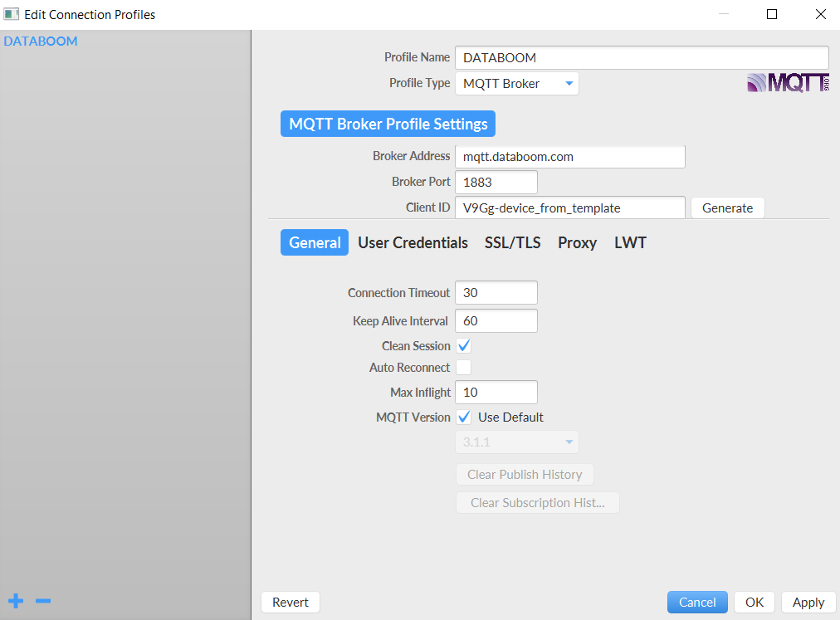Generate a new Client ID
The width and height of the screenshot is (840, 620).
click(x=727, y=208)
